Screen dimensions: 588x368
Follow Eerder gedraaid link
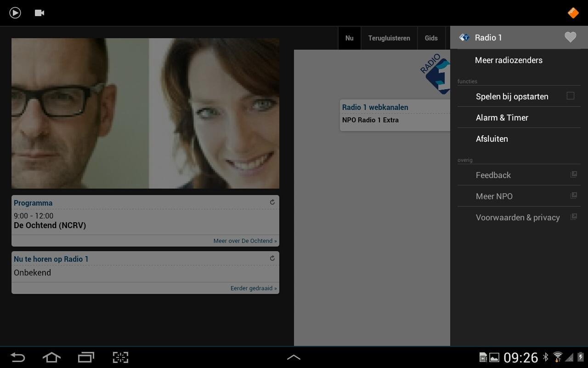pos(254,288)
